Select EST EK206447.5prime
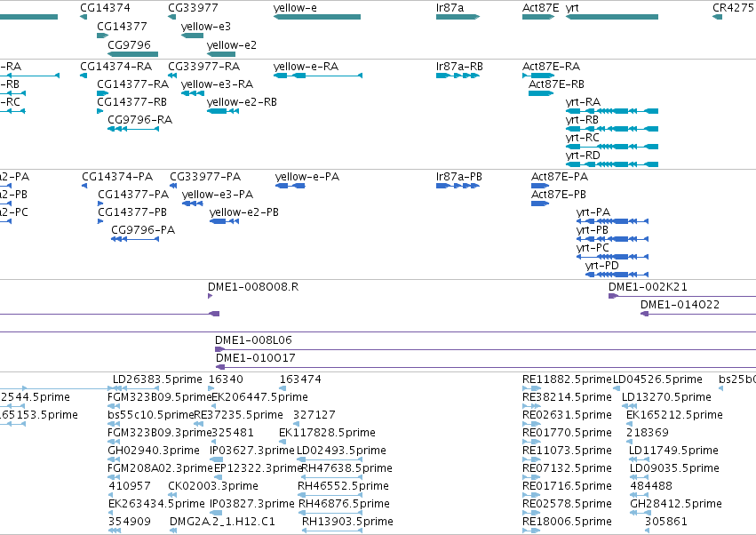 coord(259,397)
